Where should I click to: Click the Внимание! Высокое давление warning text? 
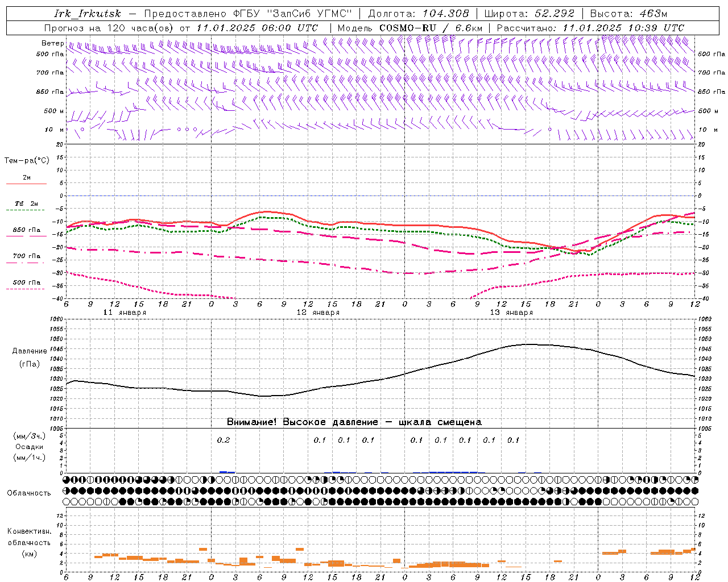click(x=354, y=422)
